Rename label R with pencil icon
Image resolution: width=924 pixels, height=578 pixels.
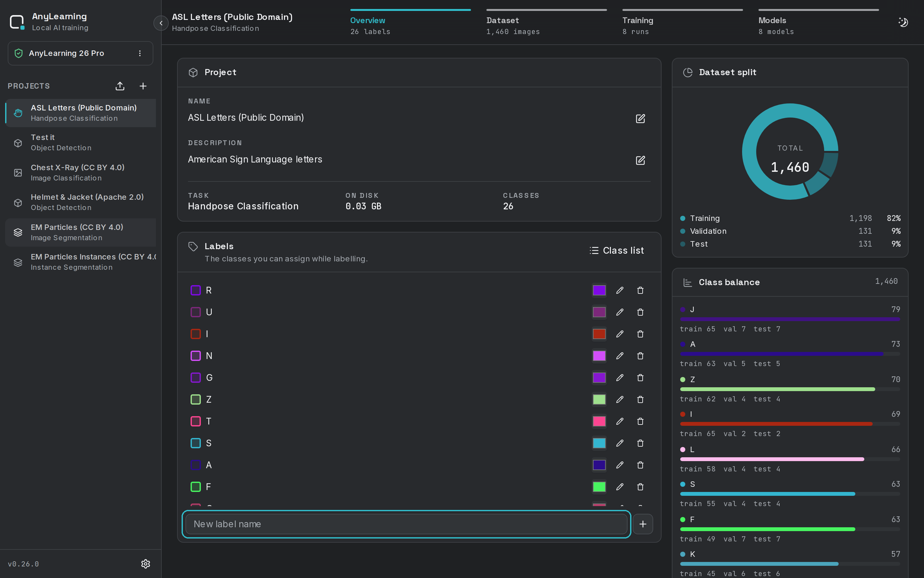point(620,291)
